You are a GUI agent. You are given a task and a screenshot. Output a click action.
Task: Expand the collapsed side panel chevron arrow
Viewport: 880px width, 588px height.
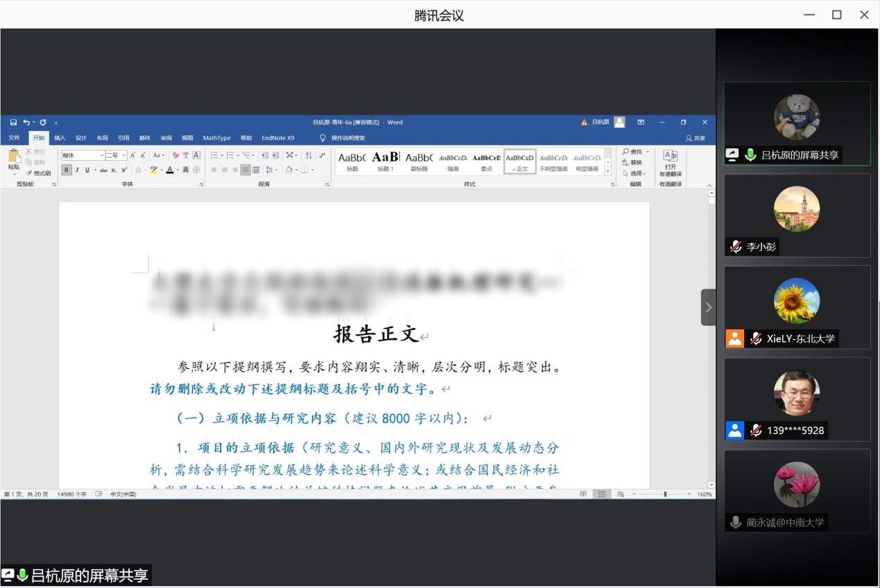tap(708, 307)
